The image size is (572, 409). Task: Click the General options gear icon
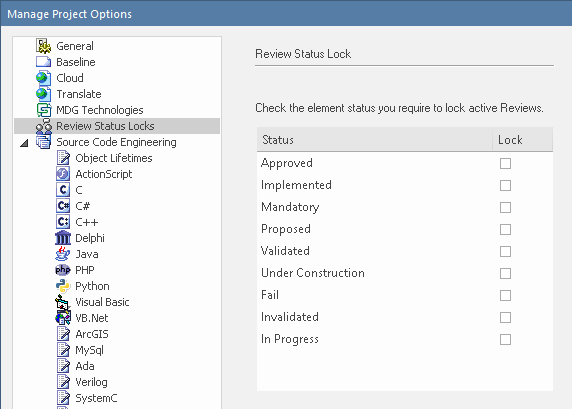coord(44,46)
